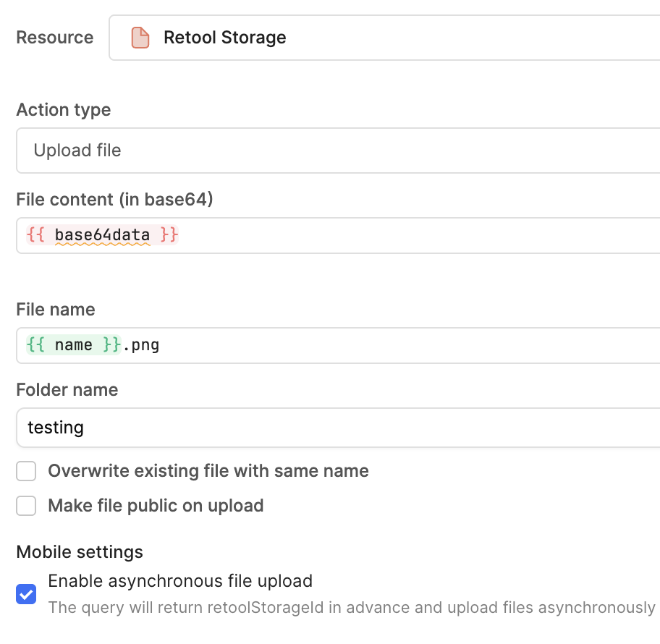Viewport: 660px width, 644px height.
Task: Click the base64data expression token
Action: pyautogui.click(x=102, y=235)
